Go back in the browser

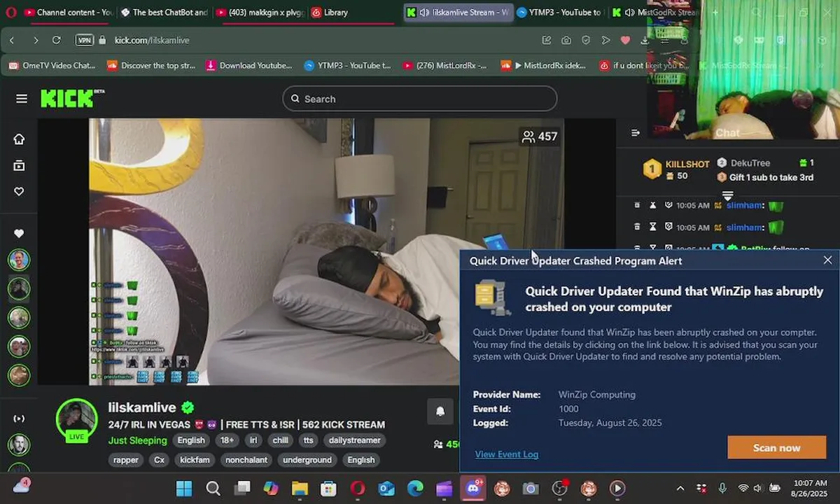coord(13,40)
